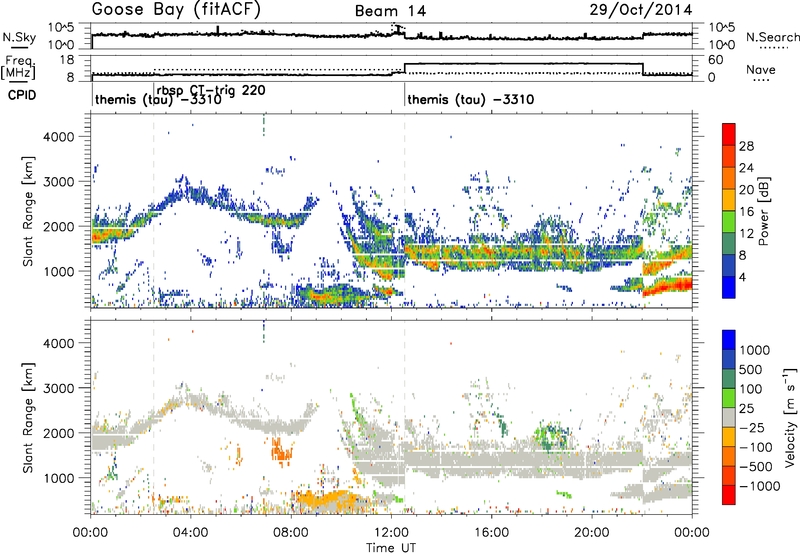This screenshot has width=800, height=554.
Task: Click 16 on the Power colorbar
Action: (746, 212)
